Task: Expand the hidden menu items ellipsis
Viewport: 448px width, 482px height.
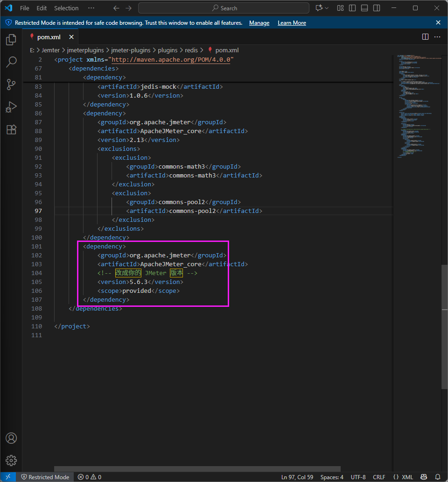Action: click(91, 8)
